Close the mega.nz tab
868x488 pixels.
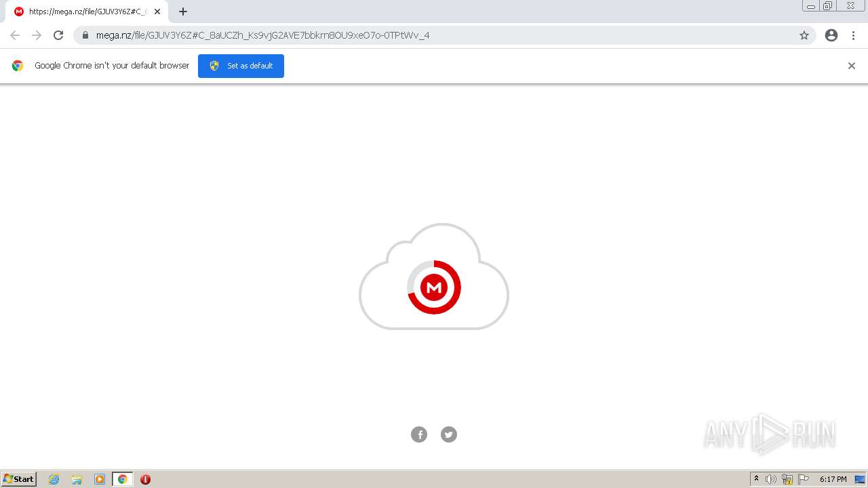pyautogui.click(x=157, y=12)
